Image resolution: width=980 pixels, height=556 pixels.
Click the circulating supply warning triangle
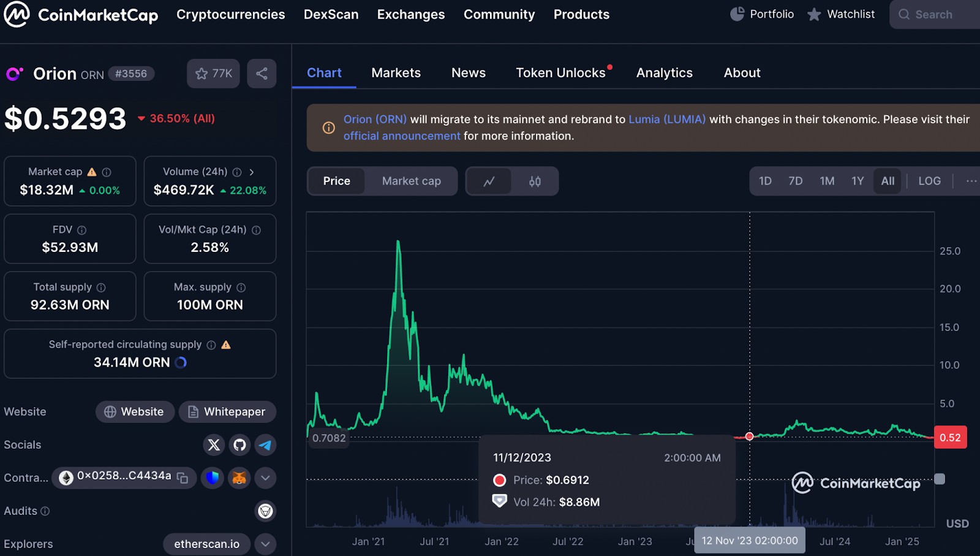[x=226, y=345]
